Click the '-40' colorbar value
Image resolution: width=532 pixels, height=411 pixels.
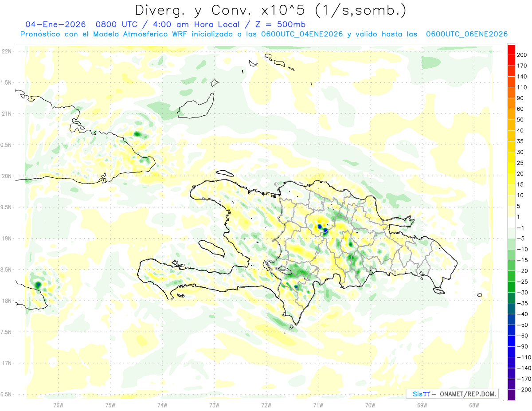(522, 314)
